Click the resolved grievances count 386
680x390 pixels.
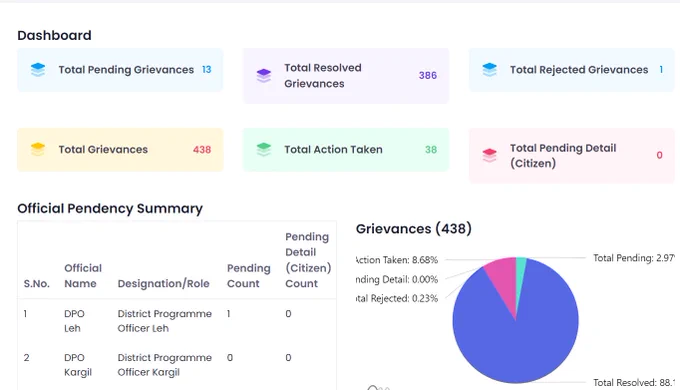[x=428, y=75]
